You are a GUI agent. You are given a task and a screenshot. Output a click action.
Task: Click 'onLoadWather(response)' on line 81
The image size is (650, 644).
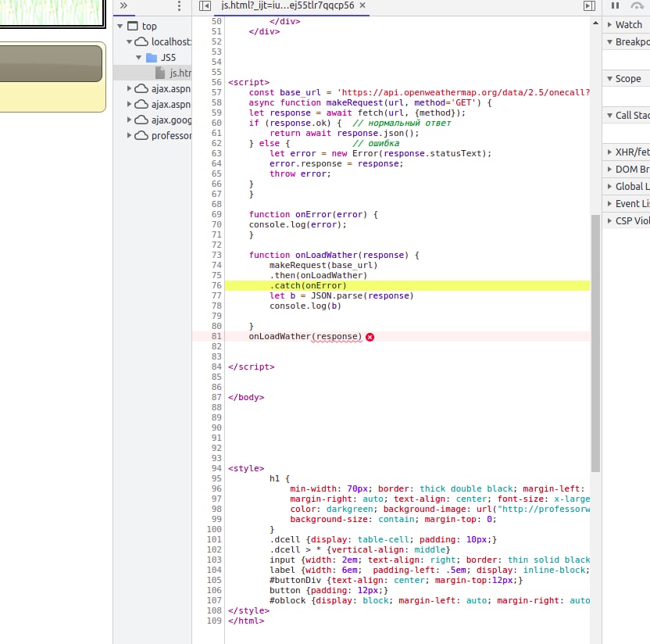coord(305,337)
